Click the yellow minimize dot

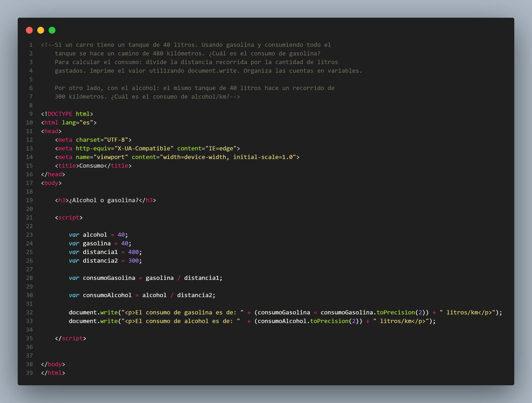(x=41, y=30)
